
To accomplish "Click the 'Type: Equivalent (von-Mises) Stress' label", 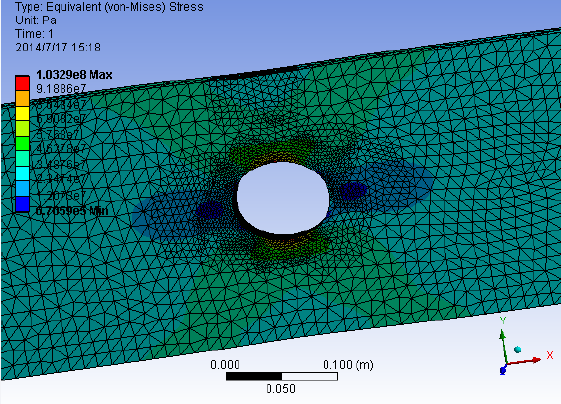I will click(109, 7).
